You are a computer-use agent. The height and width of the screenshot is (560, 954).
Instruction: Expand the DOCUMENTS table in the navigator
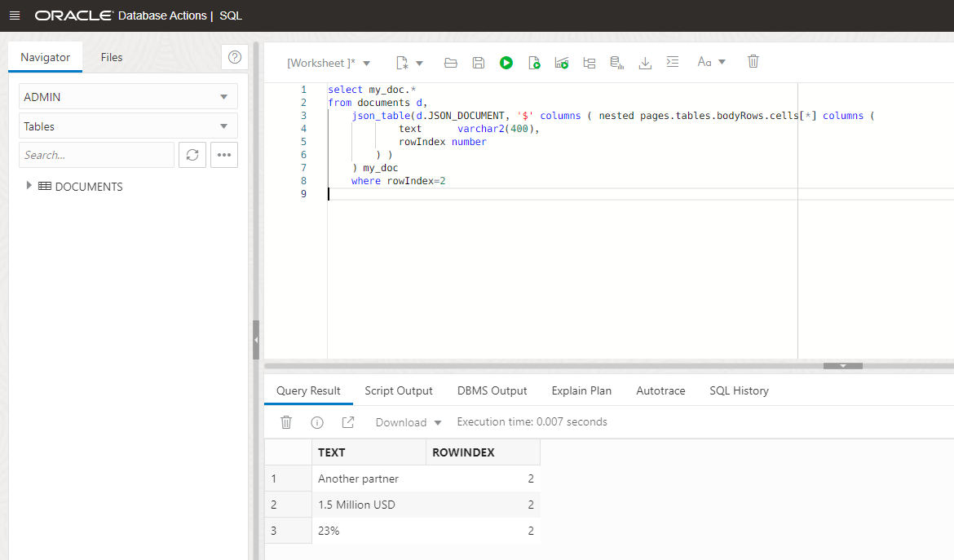(x=29, y=186)
